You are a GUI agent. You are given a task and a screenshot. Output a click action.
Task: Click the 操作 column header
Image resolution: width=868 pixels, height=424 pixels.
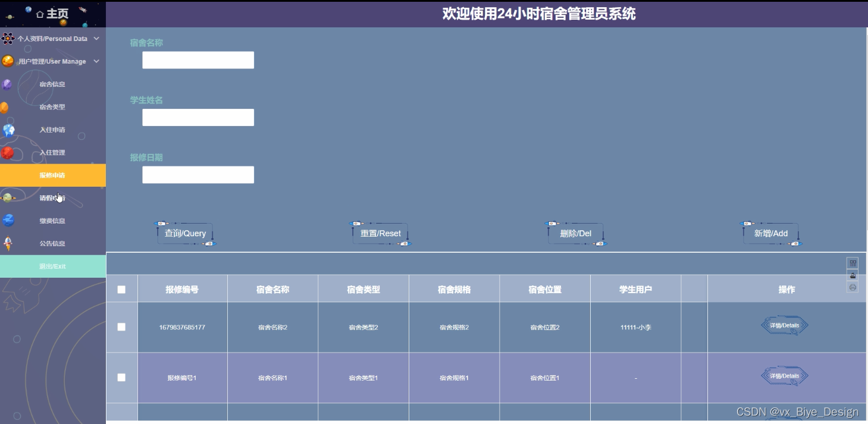coord(786,290)
